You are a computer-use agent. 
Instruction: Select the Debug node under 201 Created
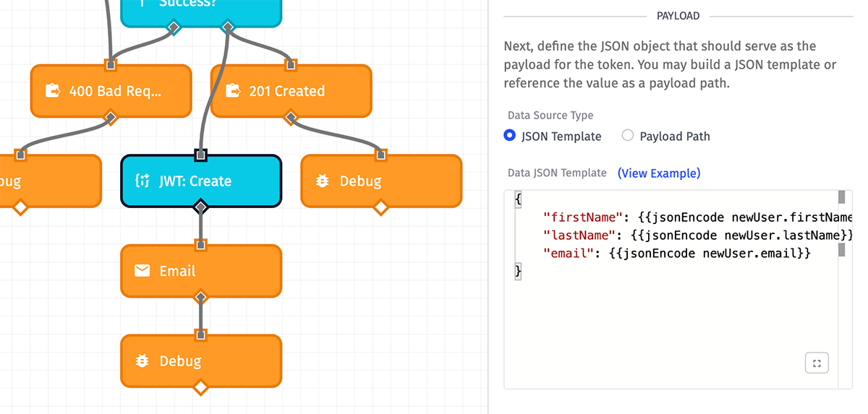pos(381,181)
